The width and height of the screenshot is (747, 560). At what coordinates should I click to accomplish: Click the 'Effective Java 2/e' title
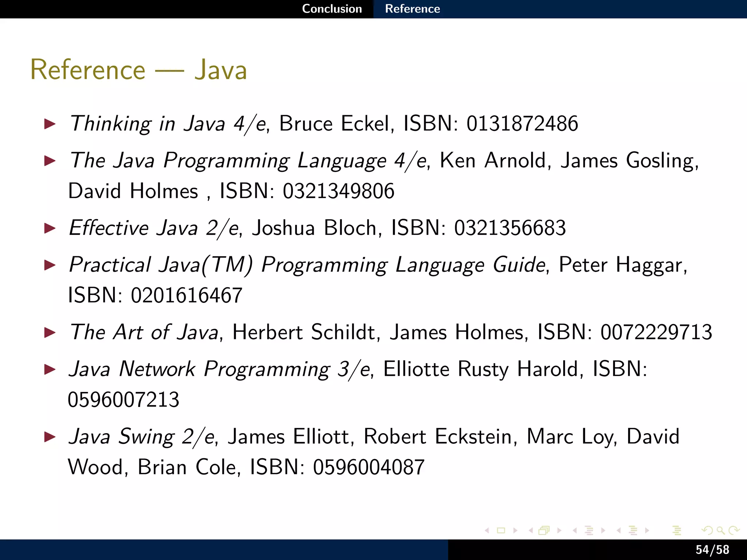coord(154,228)
